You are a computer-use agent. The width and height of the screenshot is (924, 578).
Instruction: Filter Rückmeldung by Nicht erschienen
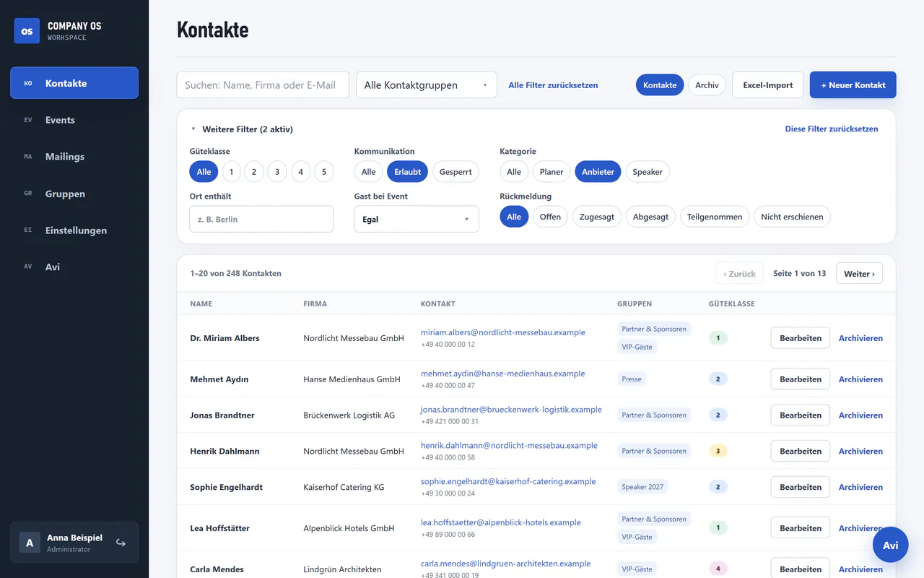[792, 217]
